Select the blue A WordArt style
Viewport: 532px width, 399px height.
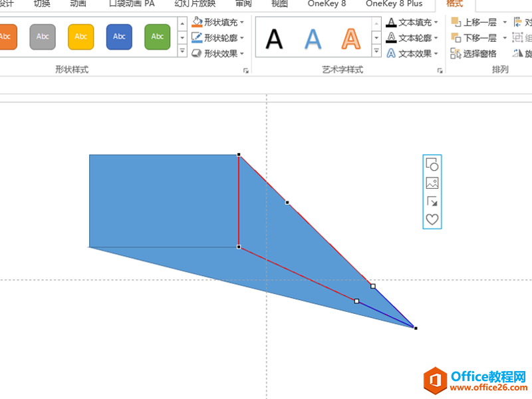tap(313, 39)
